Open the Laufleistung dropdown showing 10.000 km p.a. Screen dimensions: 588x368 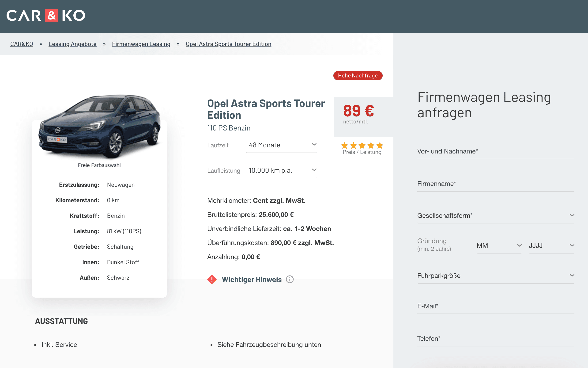pos(281,171)
